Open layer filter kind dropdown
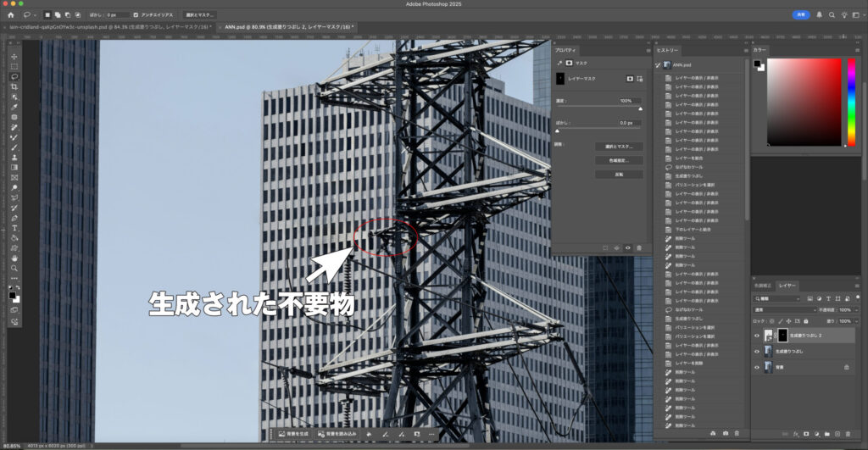Screen dimensions: 868x450 (x=777, y=299)
